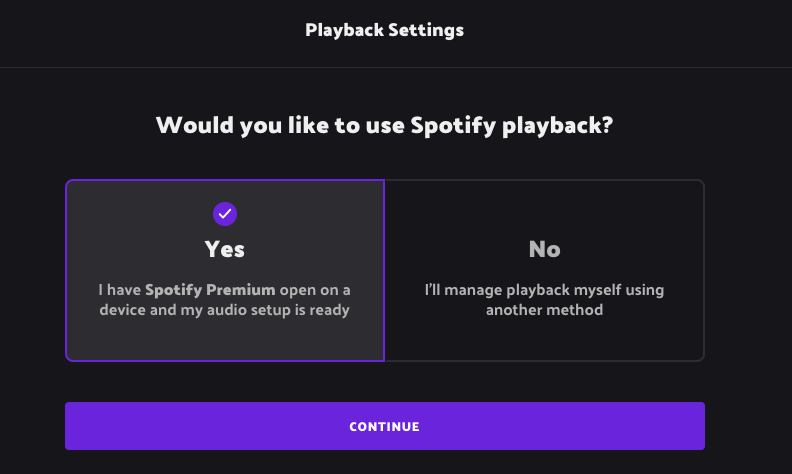This screenshot has height=474, width=792.
Task: Select the Yes Spotify playback option card
Action: [225, 270]
